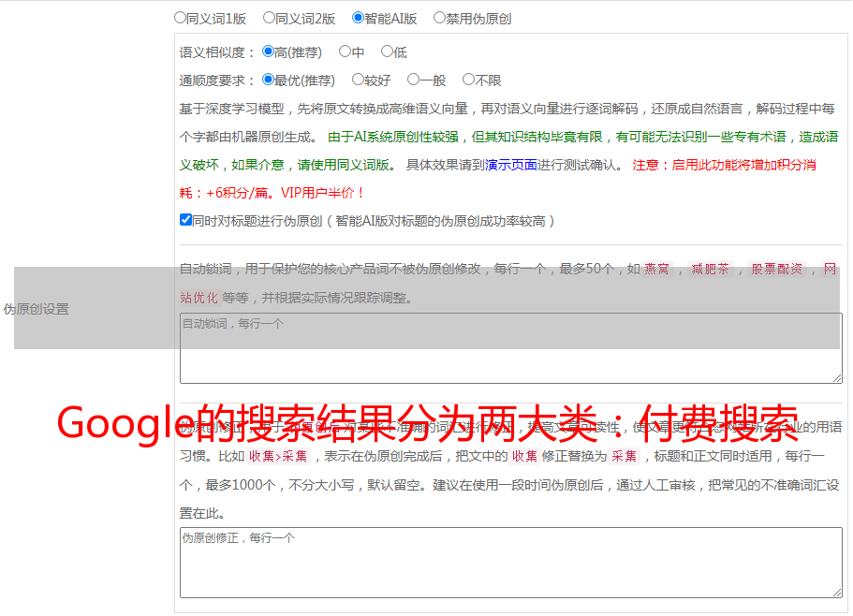The height and width of the screenshot is (616, 853).
Task: Set 语义相似度 to 高(推荐)
Action: coord(268,51)
